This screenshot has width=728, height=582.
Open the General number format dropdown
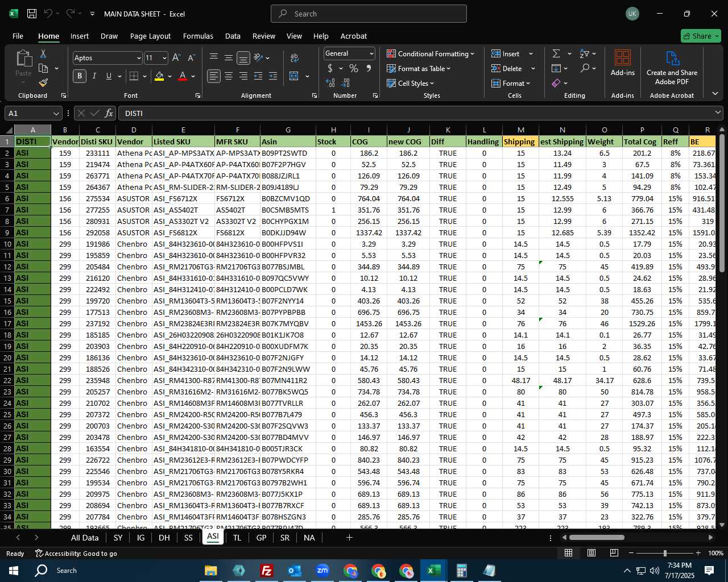(371, 53)
